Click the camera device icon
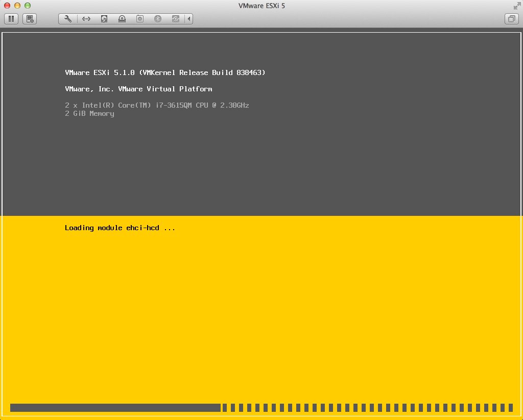The width and height of the screenshot is (523, 420). coord(140,19)
